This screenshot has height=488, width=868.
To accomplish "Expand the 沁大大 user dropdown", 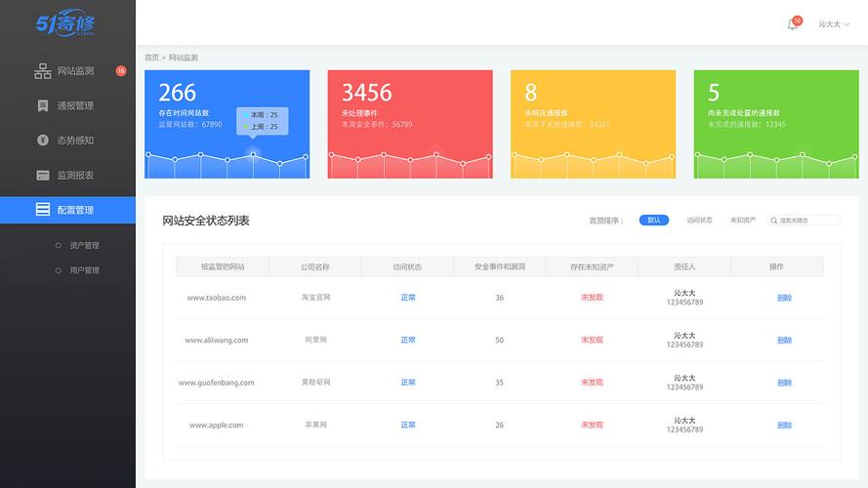I will click(x=834, y=24).
